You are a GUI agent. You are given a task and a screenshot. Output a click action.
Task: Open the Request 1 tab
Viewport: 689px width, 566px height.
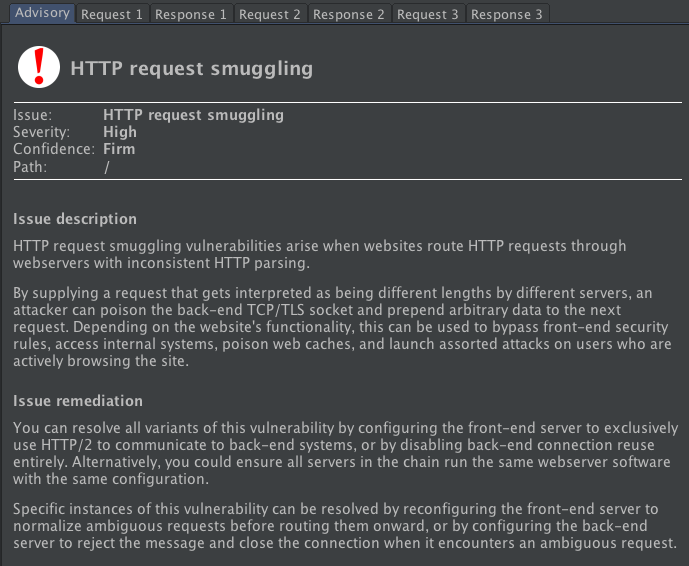(112, 14)
